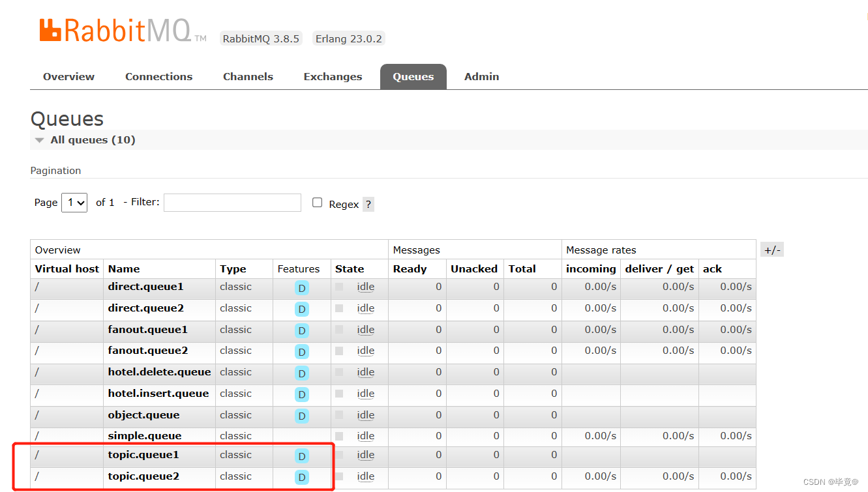Open the hotel.insert.queue link
This screenshot has width=868, height=492.
pyautogui.click(x=158, y=394)
